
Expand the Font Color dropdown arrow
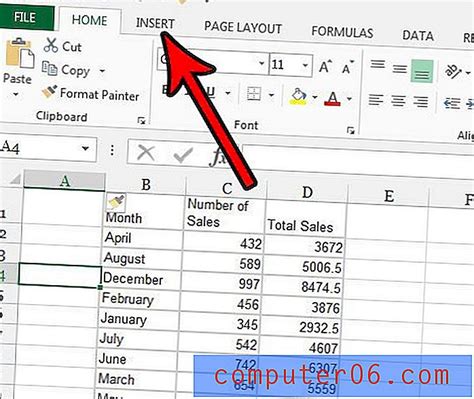tap(349, 99)
